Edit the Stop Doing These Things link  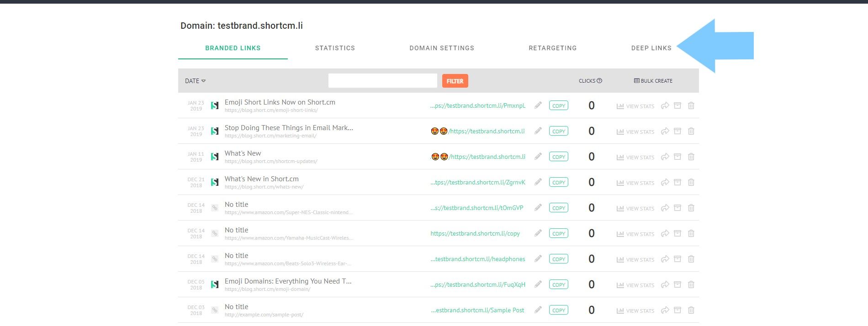538,131
